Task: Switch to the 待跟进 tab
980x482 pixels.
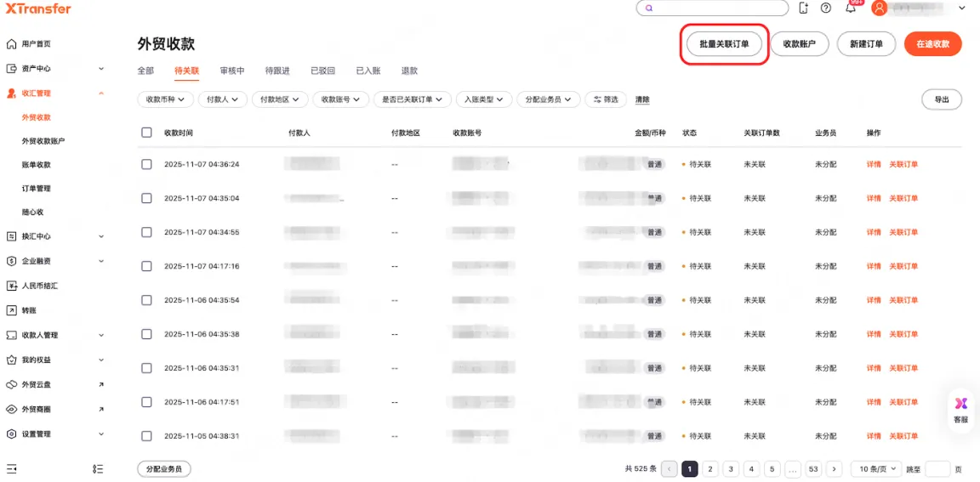Action: coord(277,71)
